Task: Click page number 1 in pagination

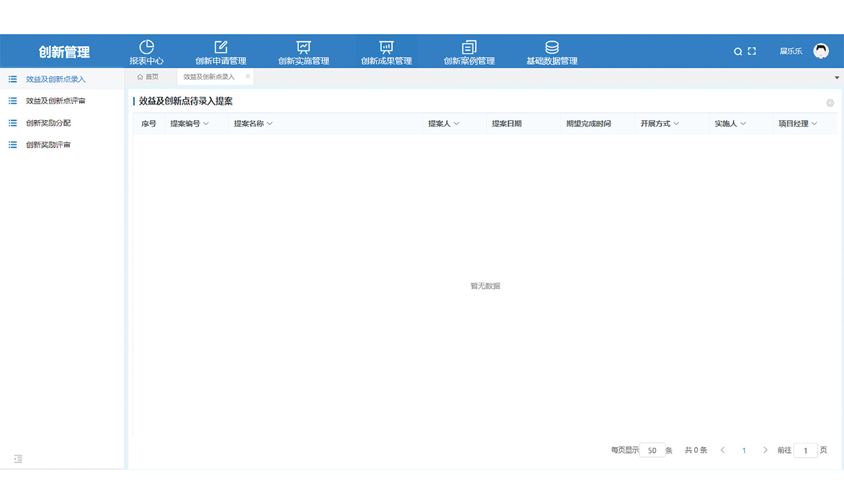Action: pyautogui.click(x=744, y=450)
